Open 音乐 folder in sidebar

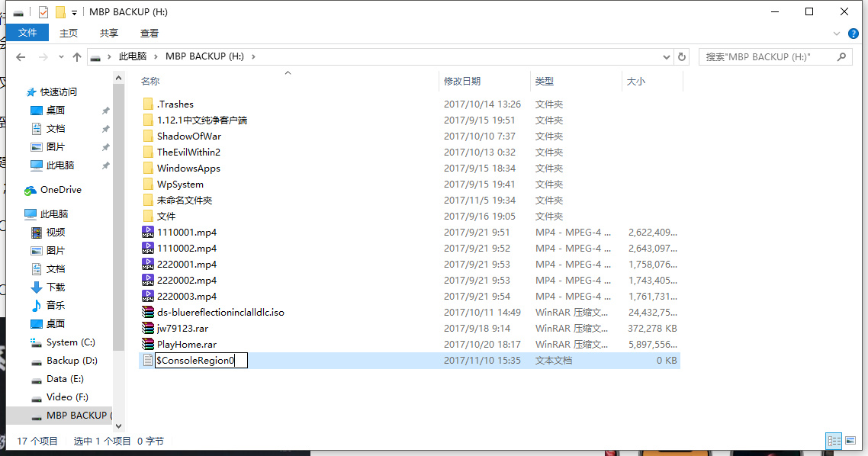(x=56, y=305)
